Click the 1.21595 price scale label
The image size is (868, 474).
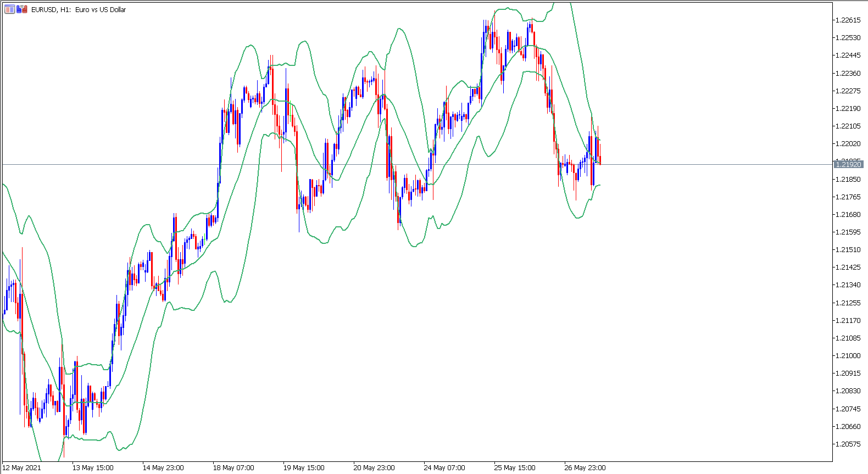pyautogui.click(x=848, y=232)
